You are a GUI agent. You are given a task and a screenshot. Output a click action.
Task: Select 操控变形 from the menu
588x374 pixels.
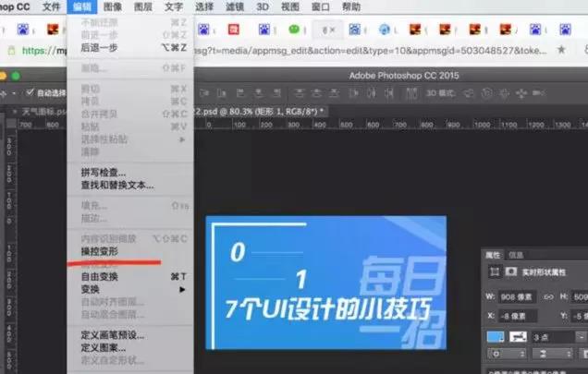[99, 251]
